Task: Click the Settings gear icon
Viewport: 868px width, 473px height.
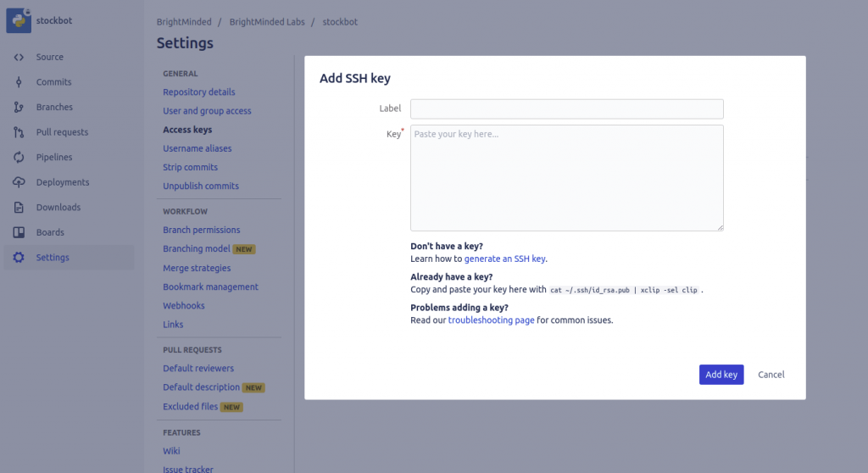Action: [x=19, y=258]
